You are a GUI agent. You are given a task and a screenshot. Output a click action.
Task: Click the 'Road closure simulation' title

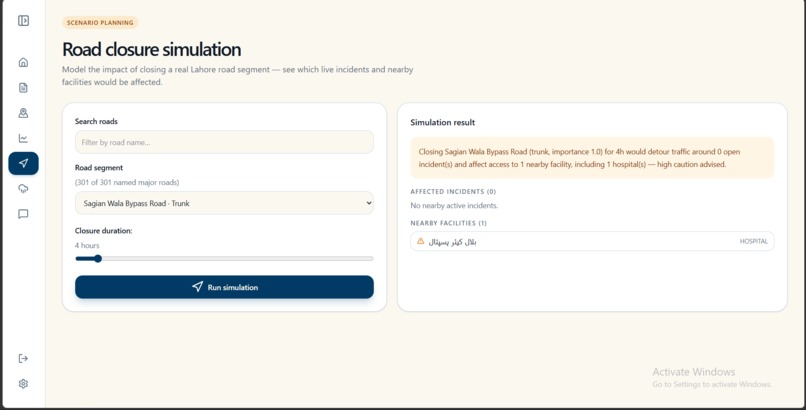tap(152, 49)
